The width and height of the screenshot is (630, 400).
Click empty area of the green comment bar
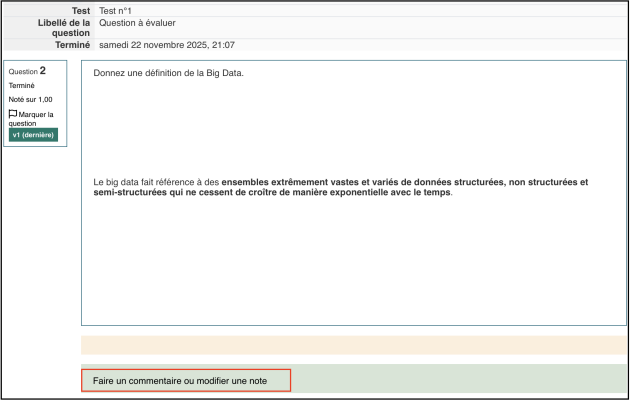tap(458, 379)
